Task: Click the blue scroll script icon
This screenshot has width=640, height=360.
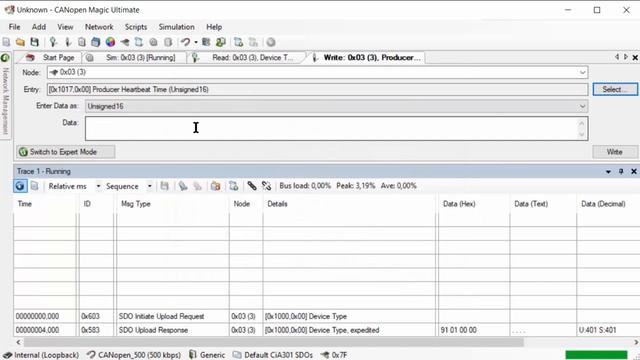Action: coord(139,42)
